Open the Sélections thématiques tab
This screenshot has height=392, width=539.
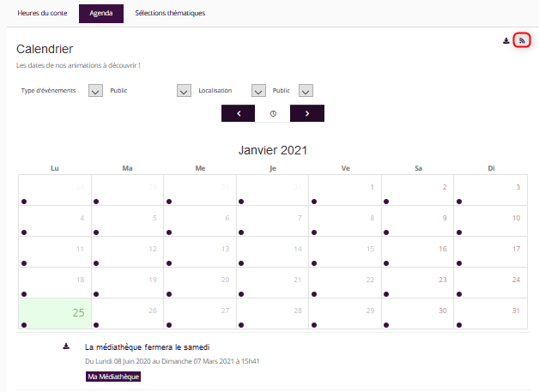pos(170,14)
